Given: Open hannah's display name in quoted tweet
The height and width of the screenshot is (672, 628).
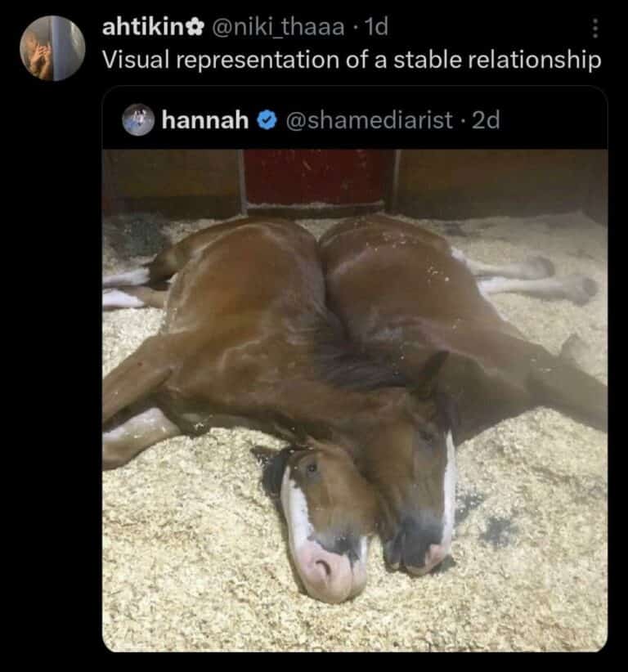Looking at the screenshot, I should pyautogui.click(x=204, y=120).
